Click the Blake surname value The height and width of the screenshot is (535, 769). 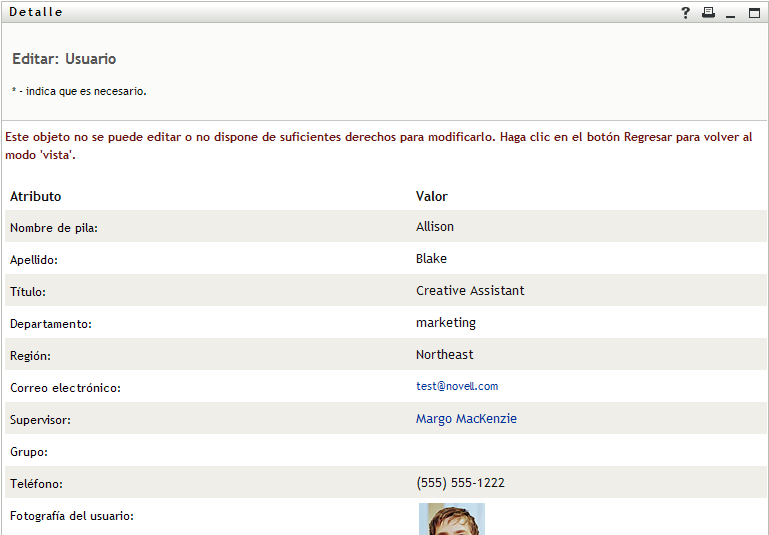[431, 259]
